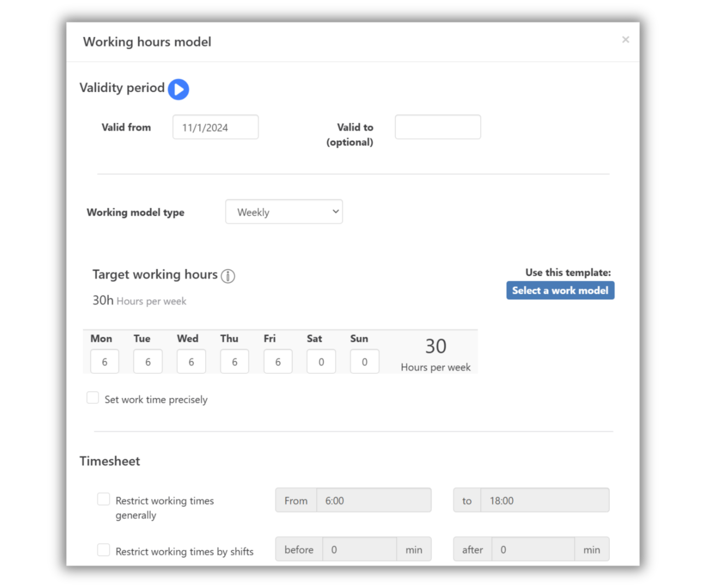Edit Friday's target hours value
706x588 pixels.
click(278, 362)
